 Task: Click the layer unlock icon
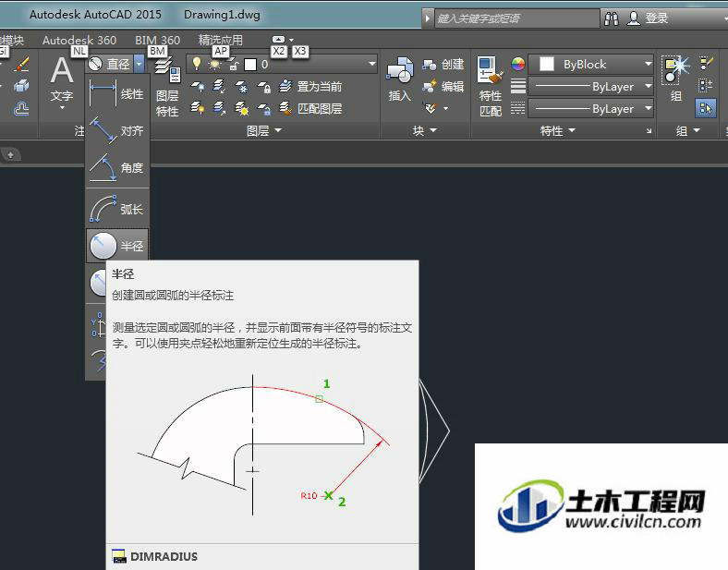point(264,109)
